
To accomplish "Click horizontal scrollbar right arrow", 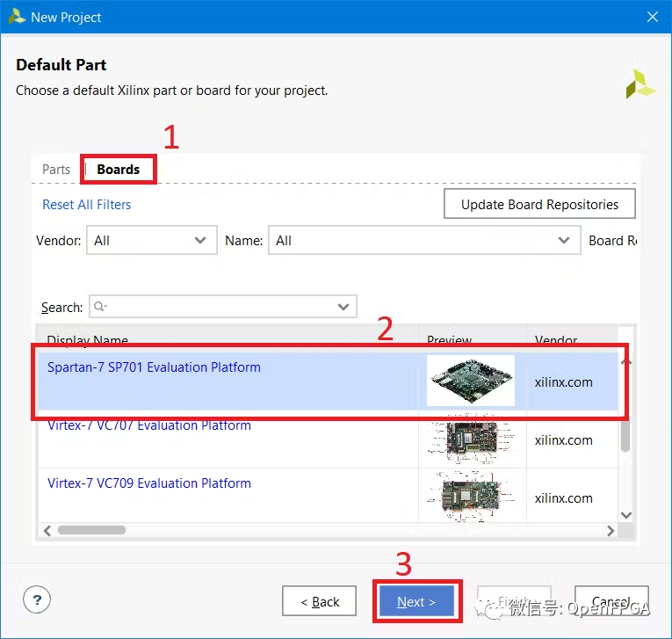I will point(611,531).
